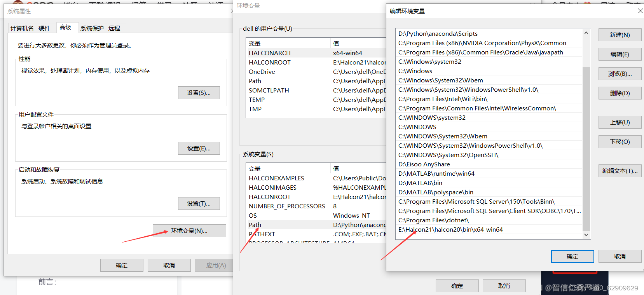Viewport: 644px width, 295px height.
Task: Select C:\Windows\system32 path entry
Action: pyautogui.click(x=489, y=62)
